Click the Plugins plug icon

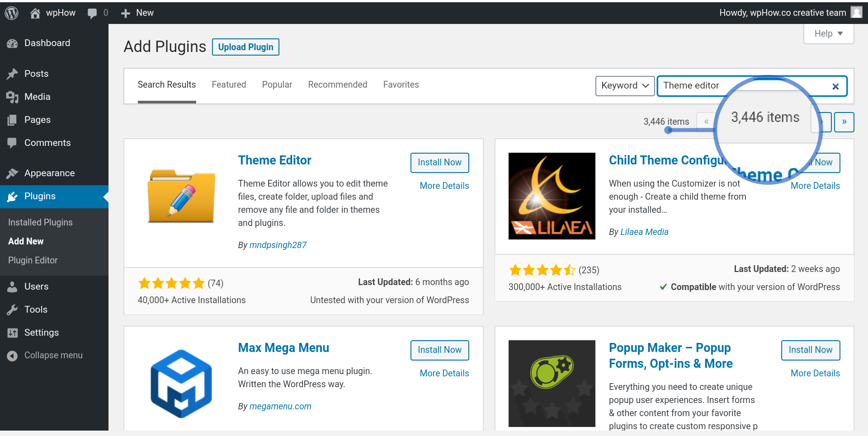click(x=12, y=197)
